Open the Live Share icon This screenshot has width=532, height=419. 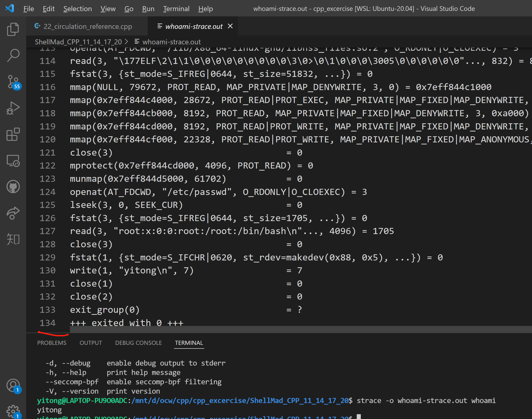point(13,213)
